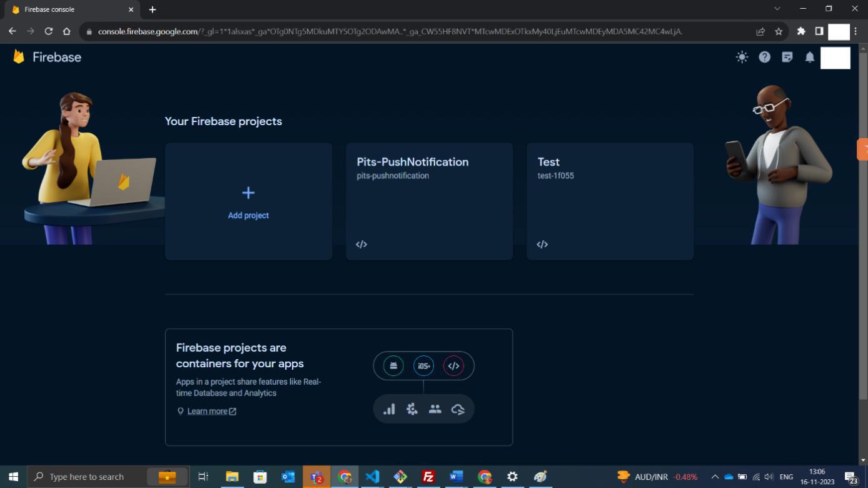The height and width of the screenshot is (488, 868).
Task: Open Settings gear on taskbar
Action: click(x=512, y=477)
